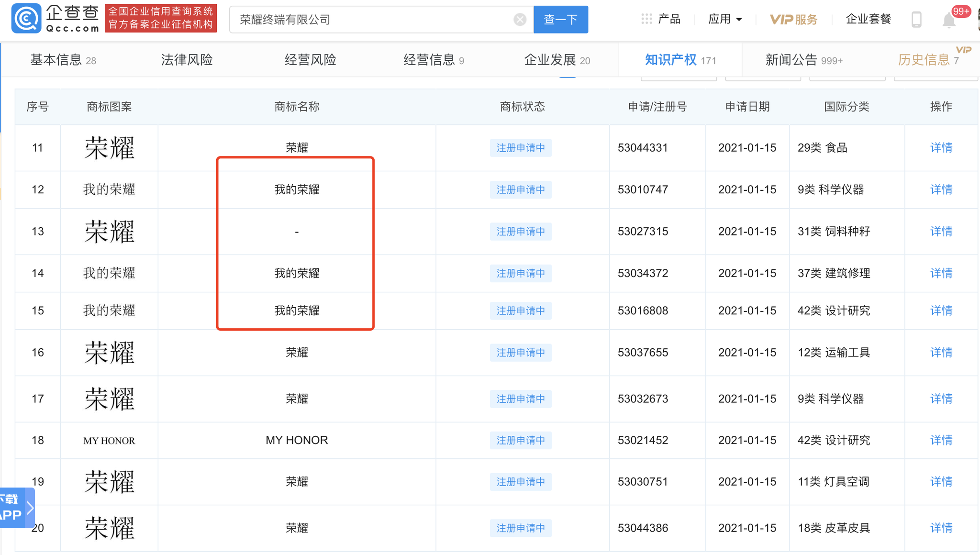Open 企业套餐 link

point(869,19)
